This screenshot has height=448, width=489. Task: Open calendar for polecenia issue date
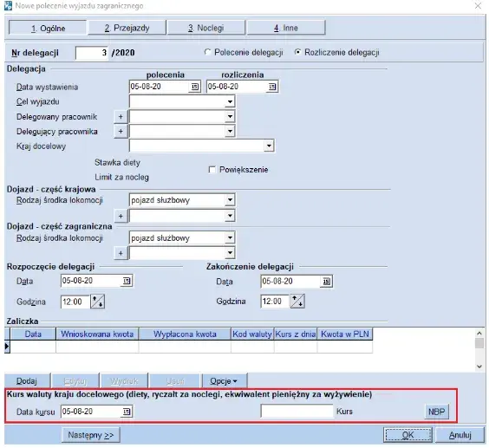point(195,87)
